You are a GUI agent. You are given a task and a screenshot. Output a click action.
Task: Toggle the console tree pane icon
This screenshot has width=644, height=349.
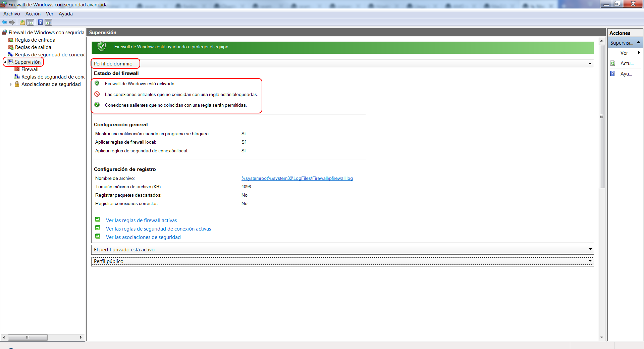click(31, 22)
